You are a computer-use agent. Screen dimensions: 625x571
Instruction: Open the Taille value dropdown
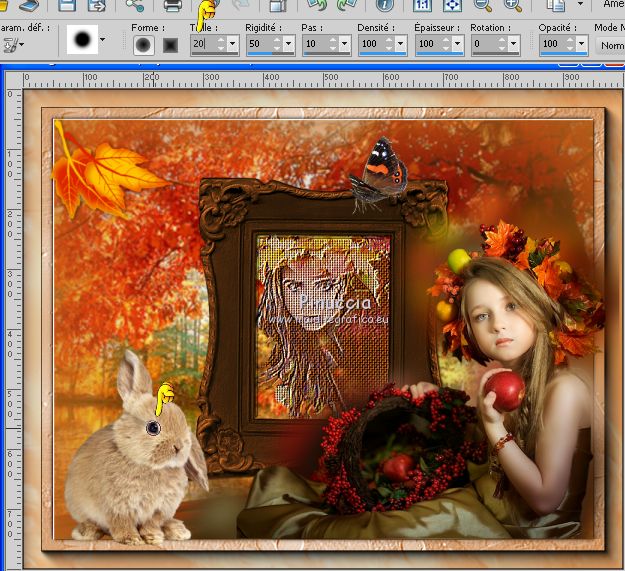tap(232, 43)
